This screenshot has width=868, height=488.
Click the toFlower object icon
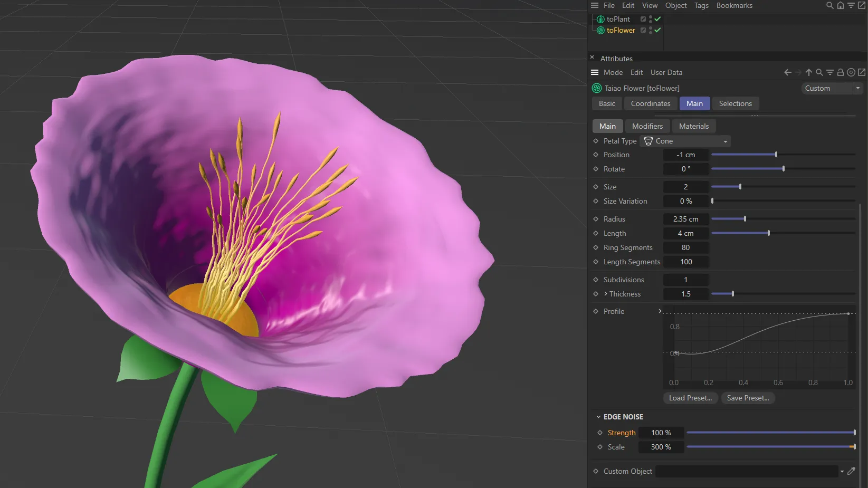coord(600,30)
